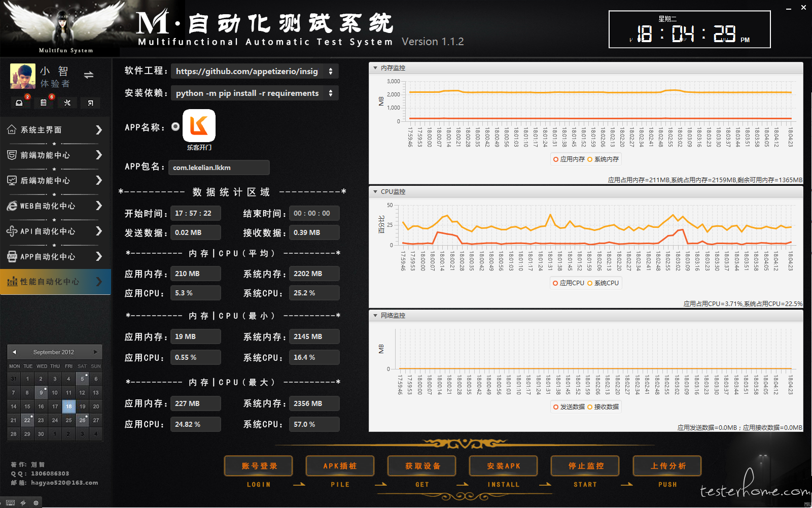
Task: Click the 获取设备 button
Action: point(422,466)
